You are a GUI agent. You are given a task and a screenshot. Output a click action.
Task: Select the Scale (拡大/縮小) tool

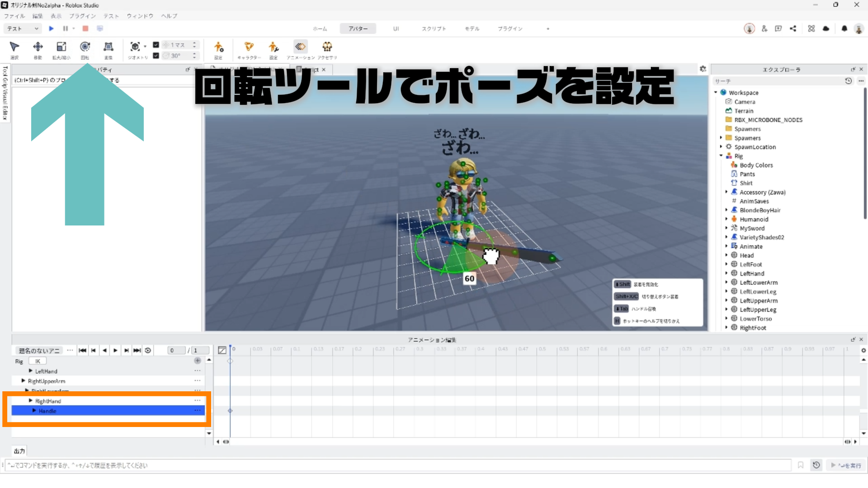coord(61,47)
